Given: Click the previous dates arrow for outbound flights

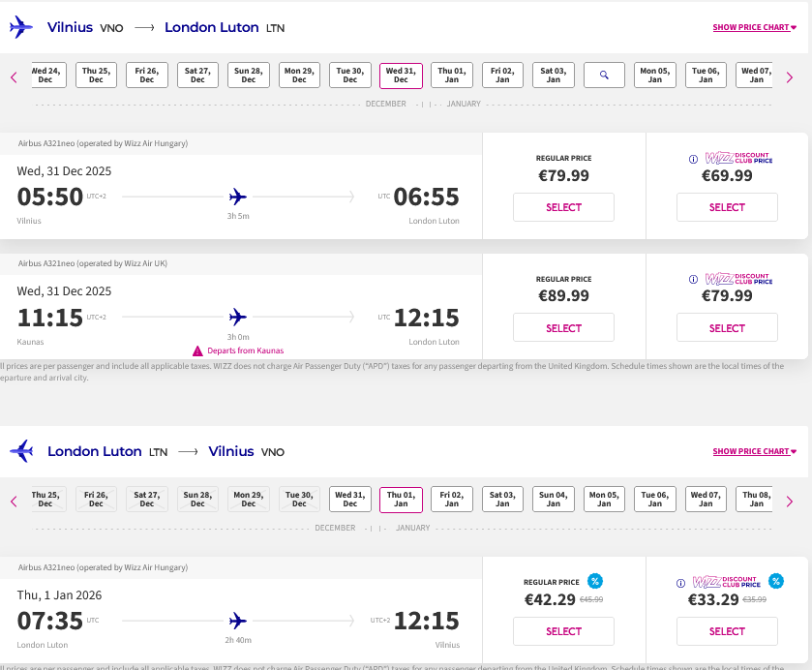Looking at the screenshot, I should [x=14, y=76].
